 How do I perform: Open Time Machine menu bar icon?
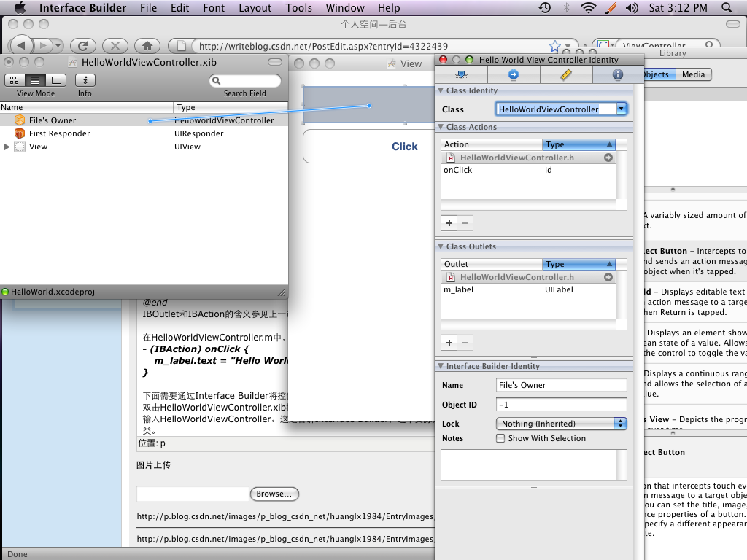(545, 7)
